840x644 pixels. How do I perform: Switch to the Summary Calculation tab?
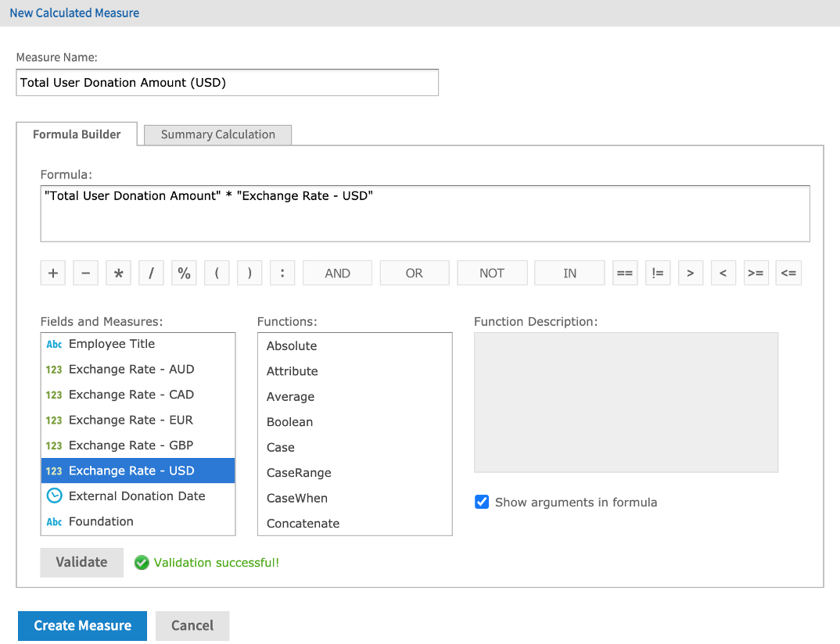tap(217, 134)
